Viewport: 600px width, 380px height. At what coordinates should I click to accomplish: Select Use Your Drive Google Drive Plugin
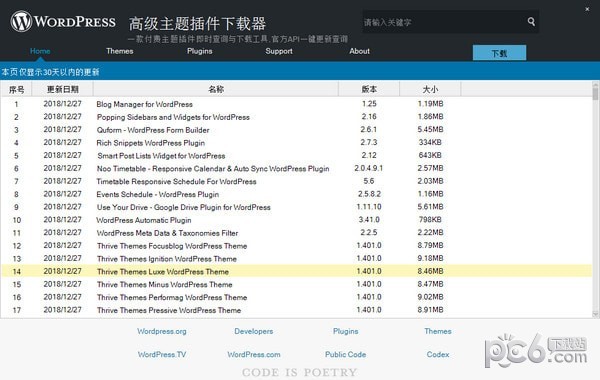click(297, 207)
